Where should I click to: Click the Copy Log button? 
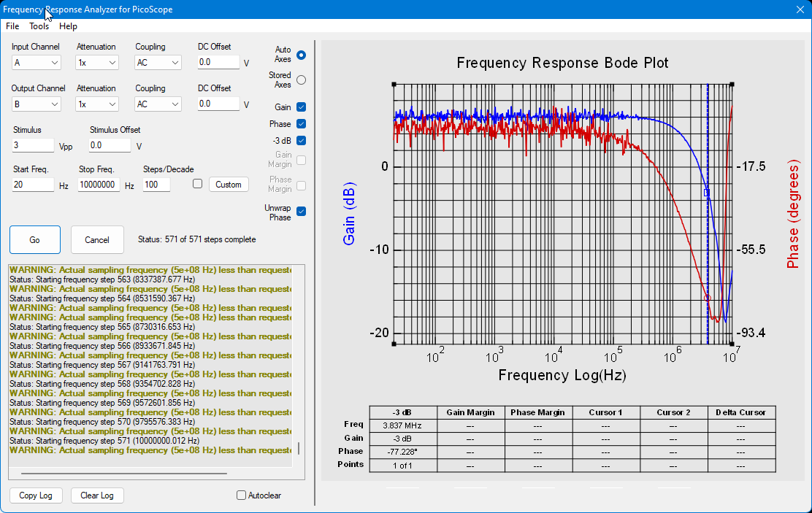pyautogui.click(x=36, y=495)
